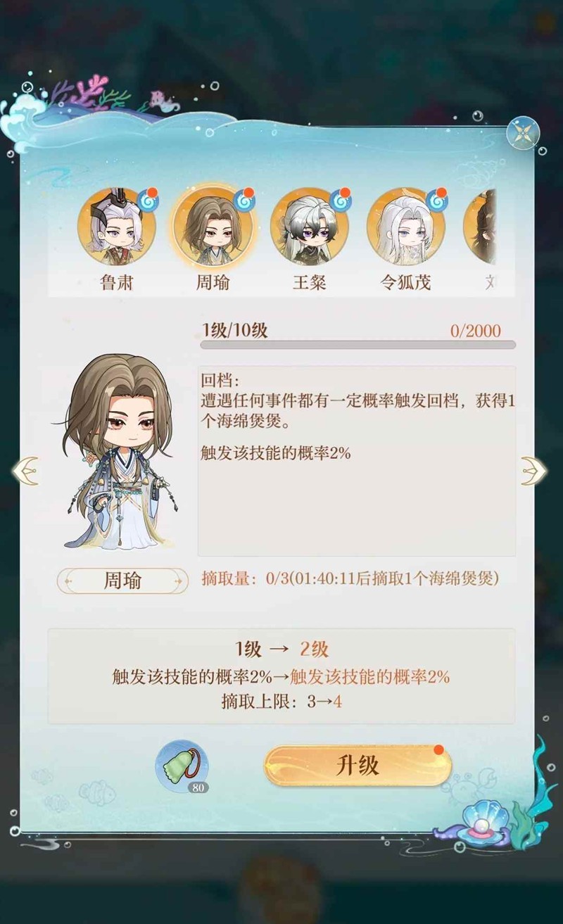Click the 升级 upgrade button
Image resolution: width=563 pixels, height=924 pixels.
pyautogui.click(x=358, y=766)
